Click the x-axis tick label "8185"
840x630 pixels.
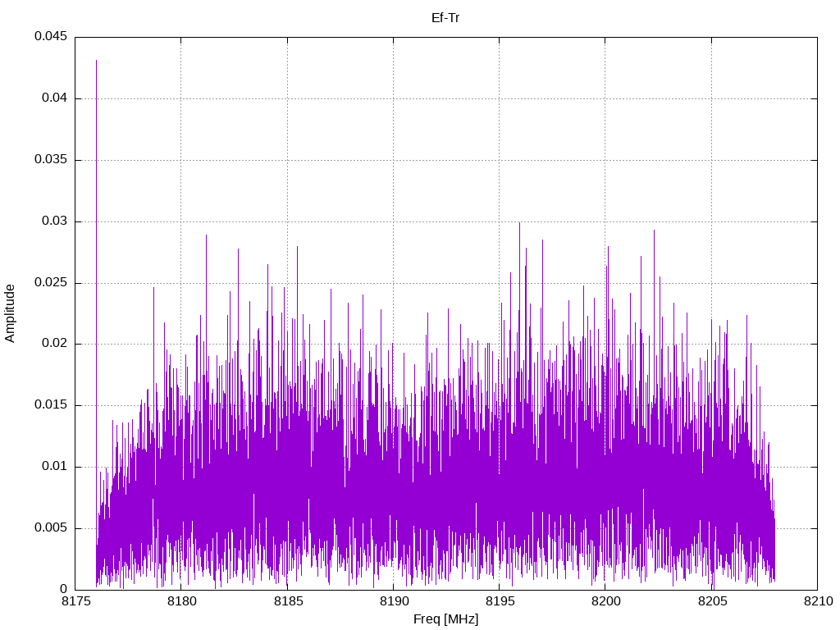tap(287, 601)
